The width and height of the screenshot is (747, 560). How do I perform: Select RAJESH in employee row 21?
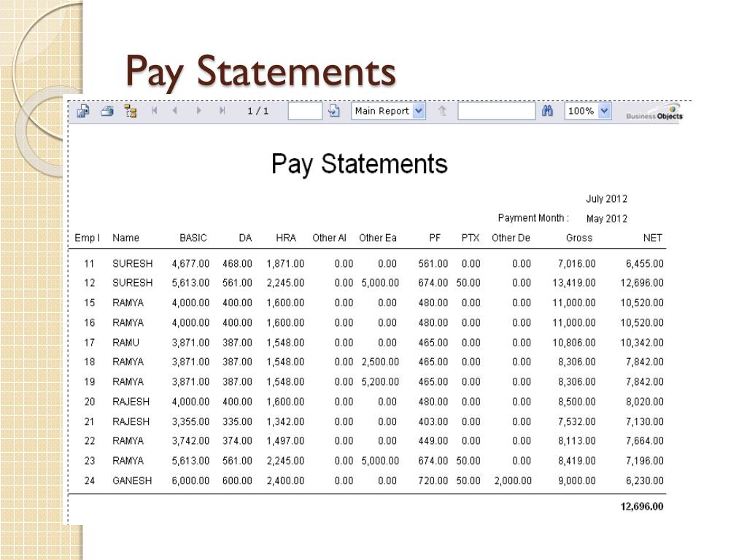coord(131,421)
